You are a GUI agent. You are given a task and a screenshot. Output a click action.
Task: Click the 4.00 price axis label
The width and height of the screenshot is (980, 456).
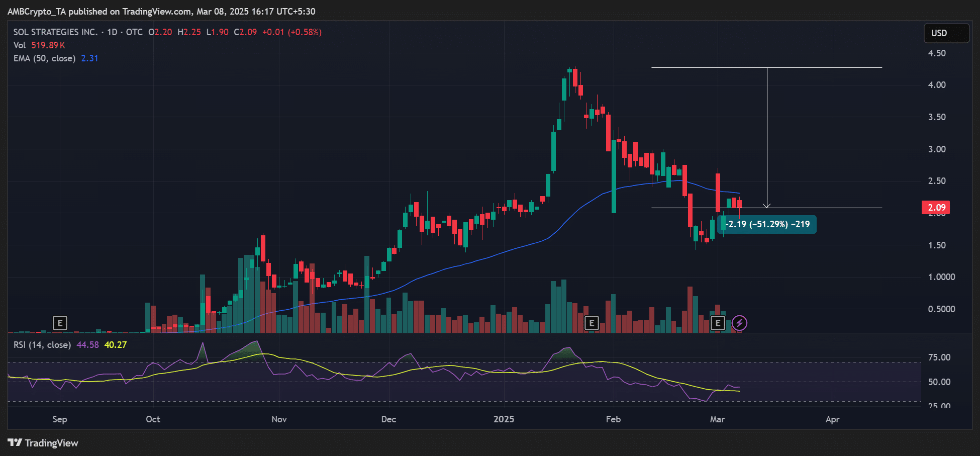tap(937, 85)
